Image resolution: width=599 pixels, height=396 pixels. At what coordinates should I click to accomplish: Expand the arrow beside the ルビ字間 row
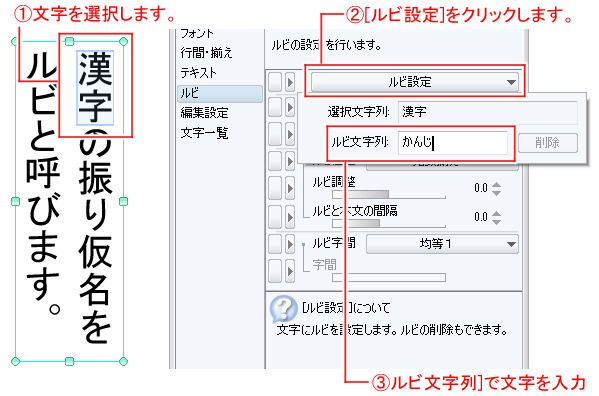coord(290,244)
